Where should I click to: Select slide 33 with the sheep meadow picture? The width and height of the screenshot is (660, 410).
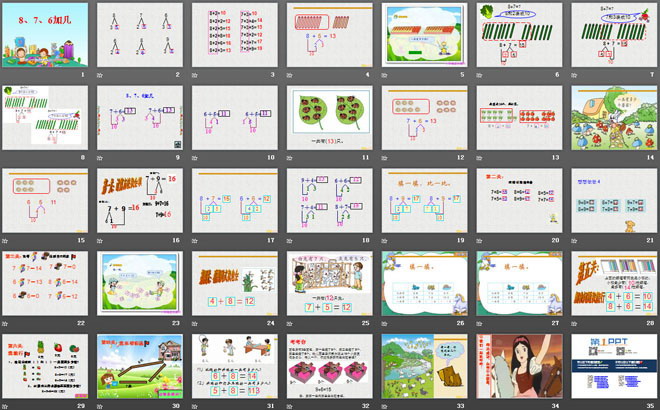(421, 364)
